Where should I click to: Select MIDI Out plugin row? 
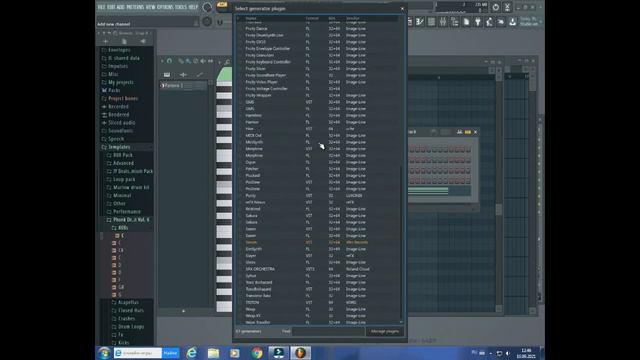(x=318, y=136)
